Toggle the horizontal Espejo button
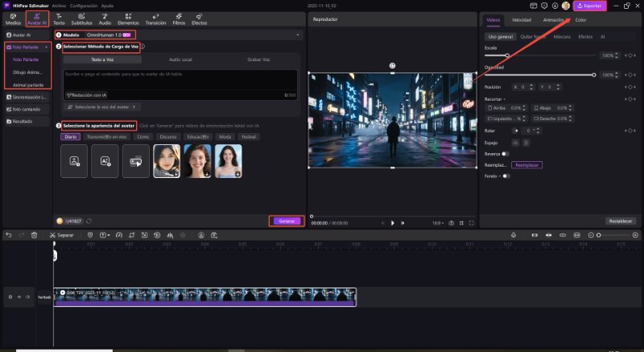Screen dimensions: 644x352 pyautogui.click(x=515, y=143)
